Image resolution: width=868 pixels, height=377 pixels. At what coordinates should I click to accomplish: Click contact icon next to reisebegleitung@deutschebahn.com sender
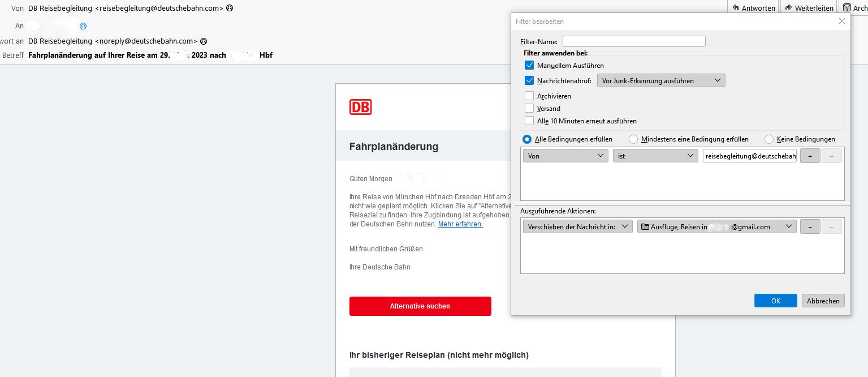point(230,8)
